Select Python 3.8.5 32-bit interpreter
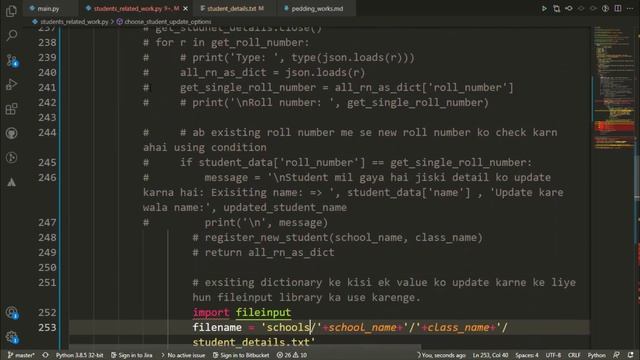The height and width of the screenshot is (360, 640). 80,355
